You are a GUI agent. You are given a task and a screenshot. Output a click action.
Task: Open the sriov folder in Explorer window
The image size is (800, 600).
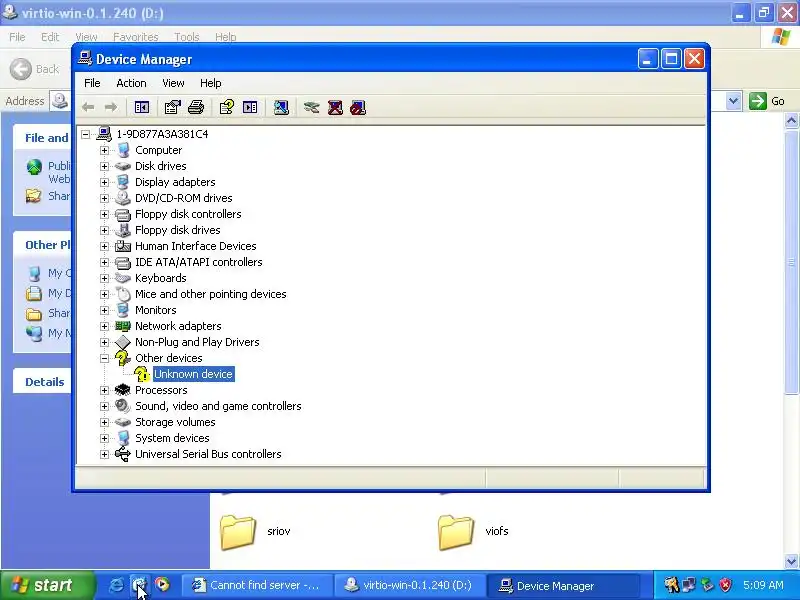pos(255,532)
